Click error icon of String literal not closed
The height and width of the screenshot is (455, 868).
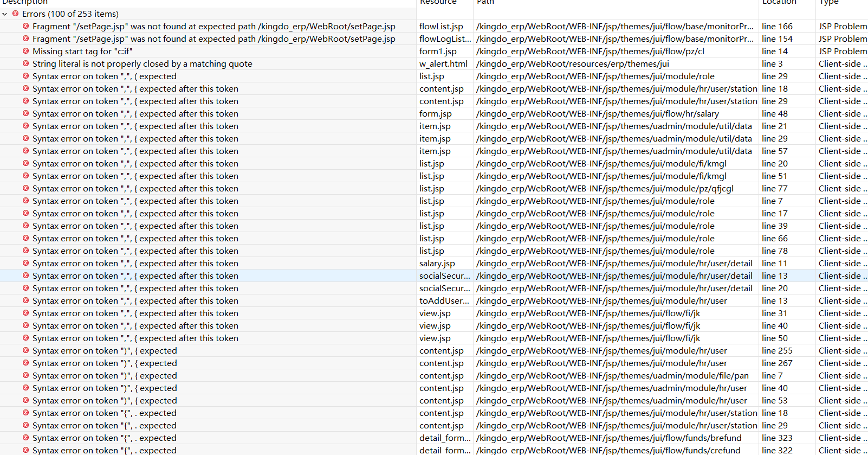25,63
